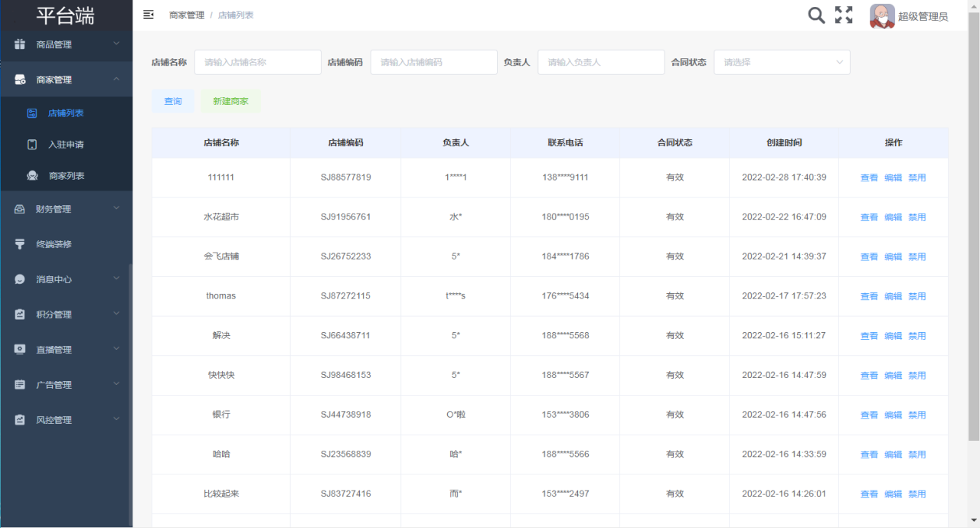Click the 终端装修 icon in sidebar
Image resolution: width=980 pixels, height=528 pixels.
click(x=20, y=244)
